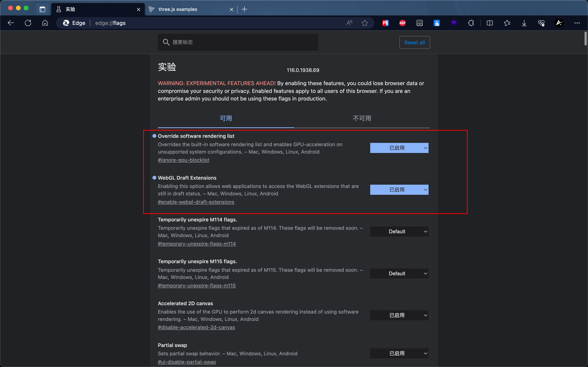Viewport: 588px width, 367px height.
Task: Switch to the 不可用 flags tab
Action: click(x=362, y=118)
